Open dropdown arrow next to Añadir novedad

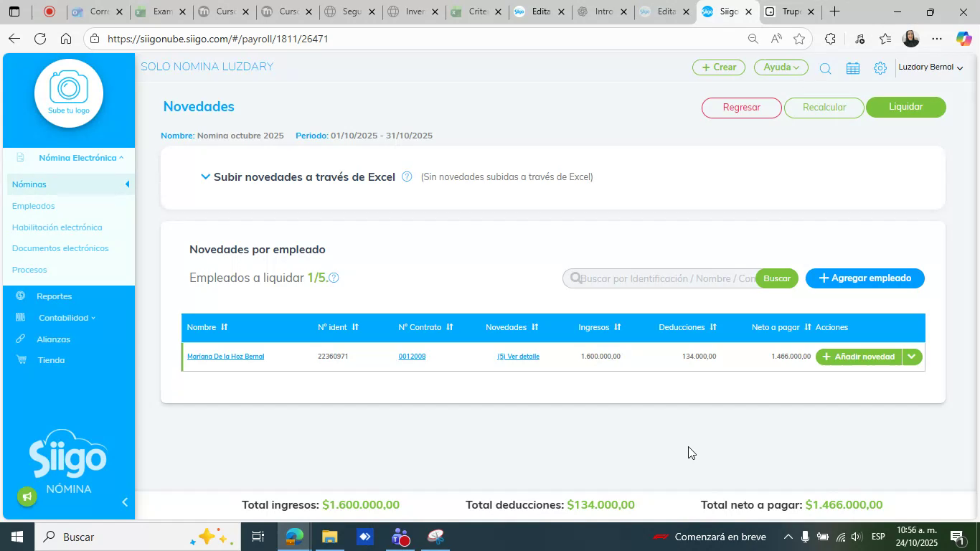tap(912, 357)
